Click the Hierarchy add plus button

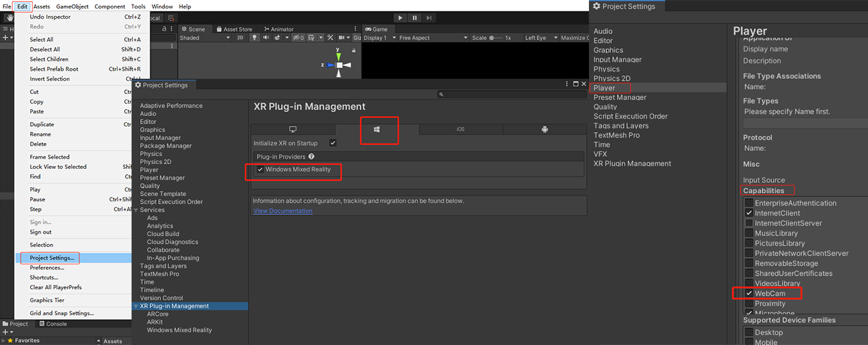(4, 38)
